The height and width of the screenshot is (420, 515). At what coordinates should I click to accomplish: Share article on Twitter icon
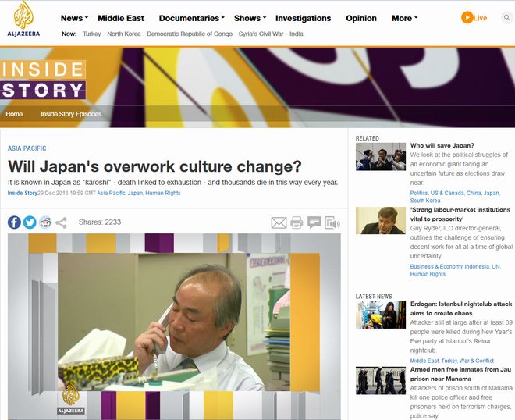30,222
